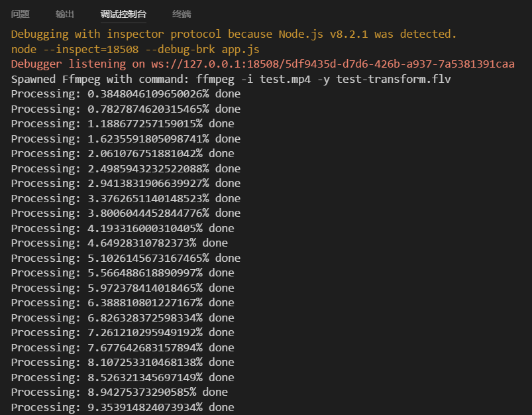Select the Processing 6.388810801227167% line
The width and height of the screenshot is (532, 415).
click(x=123, y=302)
